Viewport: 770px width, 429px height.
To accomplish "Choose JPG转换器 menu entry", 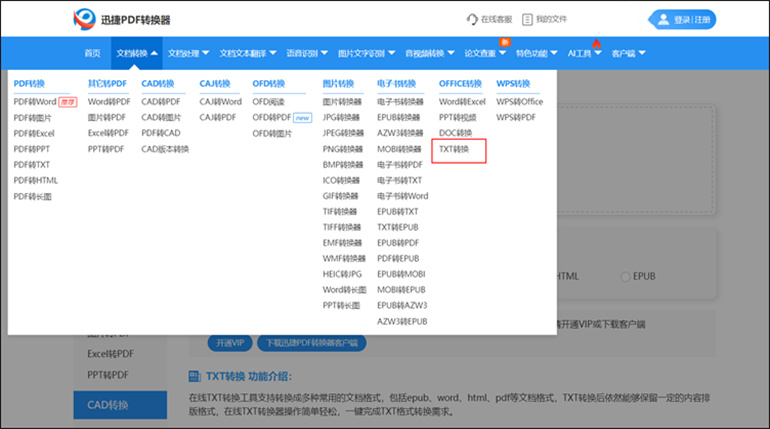I will 341,117.
